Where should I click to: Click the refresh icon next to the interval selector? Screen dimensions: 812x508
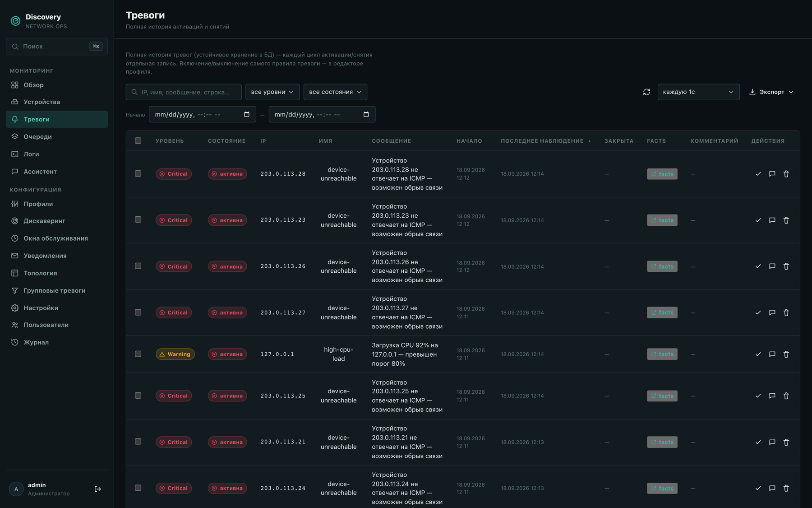coord(646,92)
